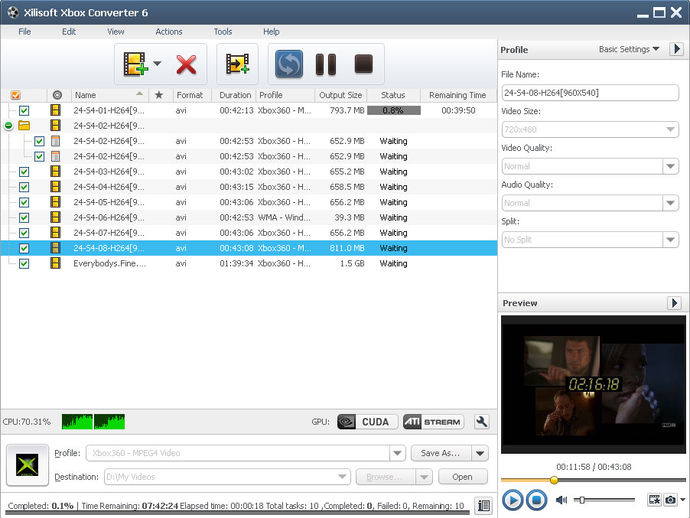Click the clip/effects icon under preview
Viewport: 690px width, 518px height.
(654, 500)
